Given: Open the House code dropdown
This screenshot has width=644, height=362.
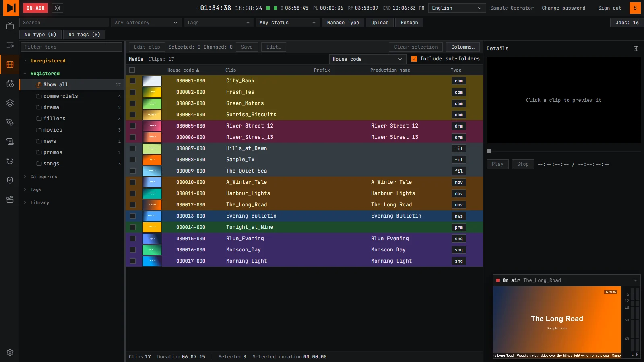Looking at the screenshot, I should pos(367,59).
